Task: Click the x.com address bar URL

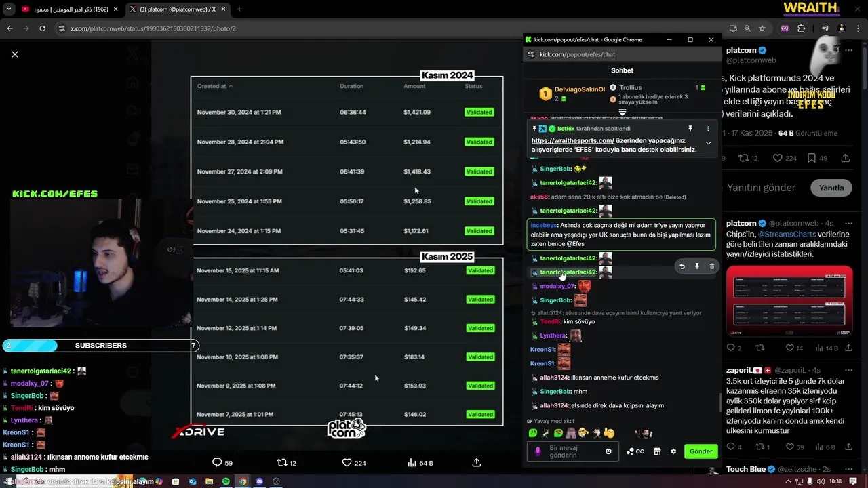Action: click(153, 28)
